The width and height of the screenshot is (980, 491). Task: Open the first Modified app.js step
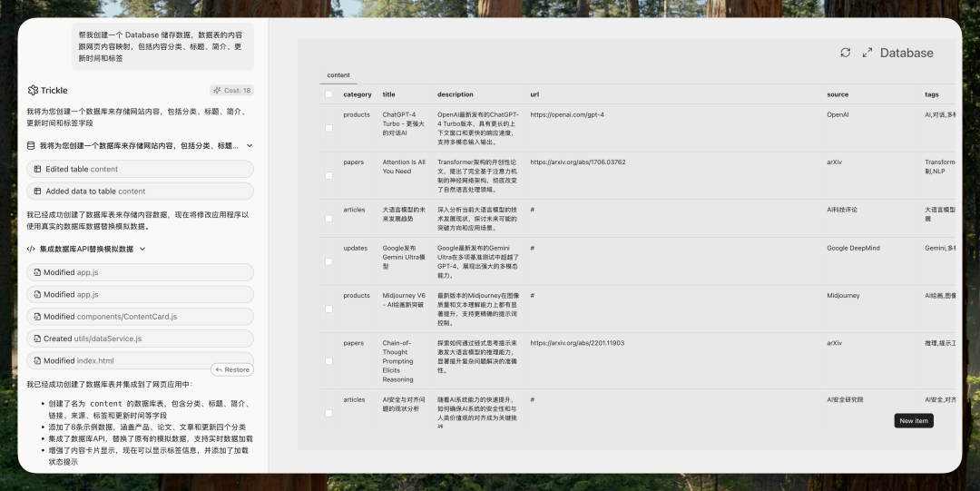pyautogui.click(x=140, y=272)
